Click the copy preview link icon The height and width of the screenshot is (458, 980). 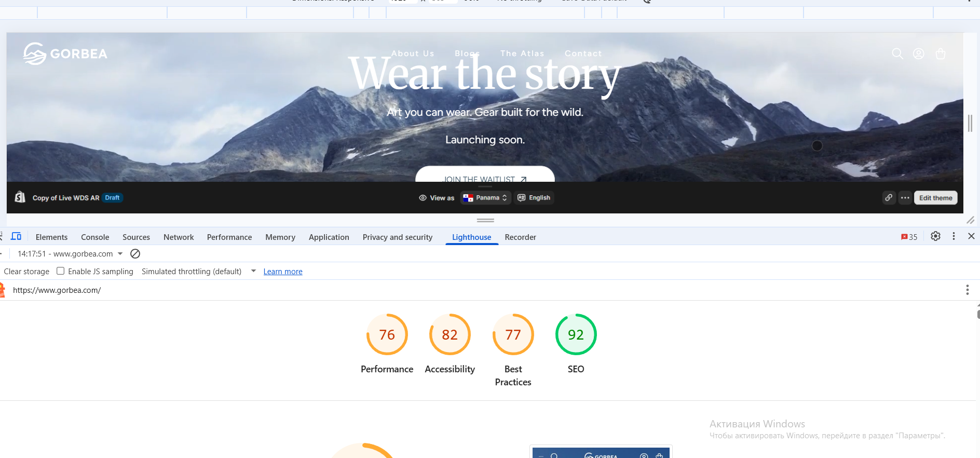click(889, 198)
